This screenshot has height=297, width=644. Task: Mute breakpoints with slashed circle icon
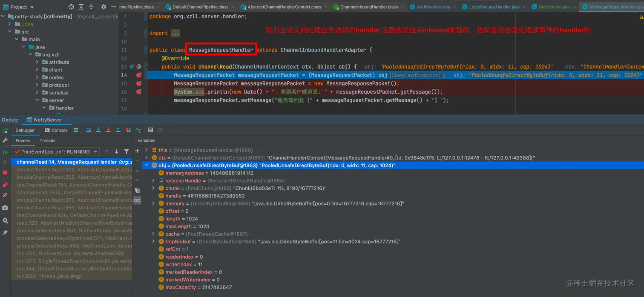click(x=5, y=195)
